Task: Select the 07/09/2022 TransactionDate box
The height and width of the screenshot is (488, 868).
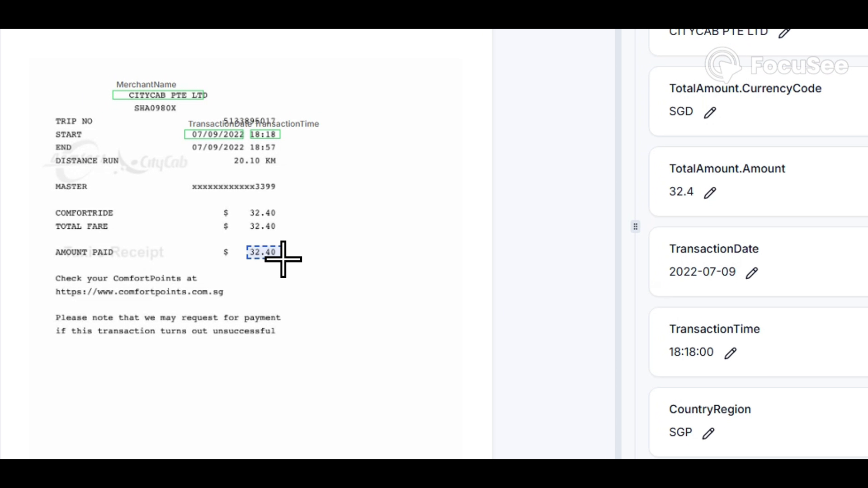Action: pyautogui.click(x=214, y=134)
